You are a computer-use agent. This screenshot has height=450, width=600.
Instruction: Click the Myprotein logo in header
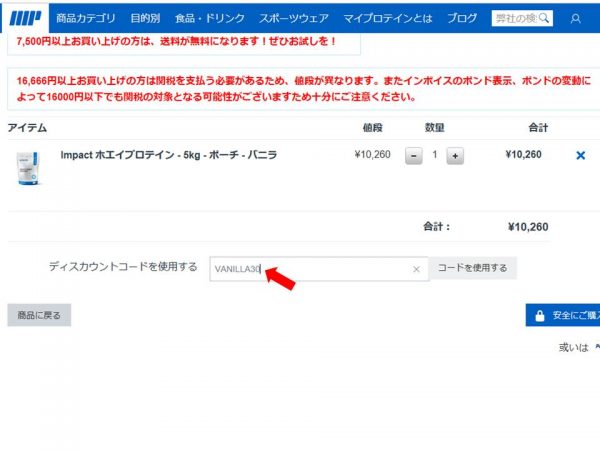click(25, 18)
